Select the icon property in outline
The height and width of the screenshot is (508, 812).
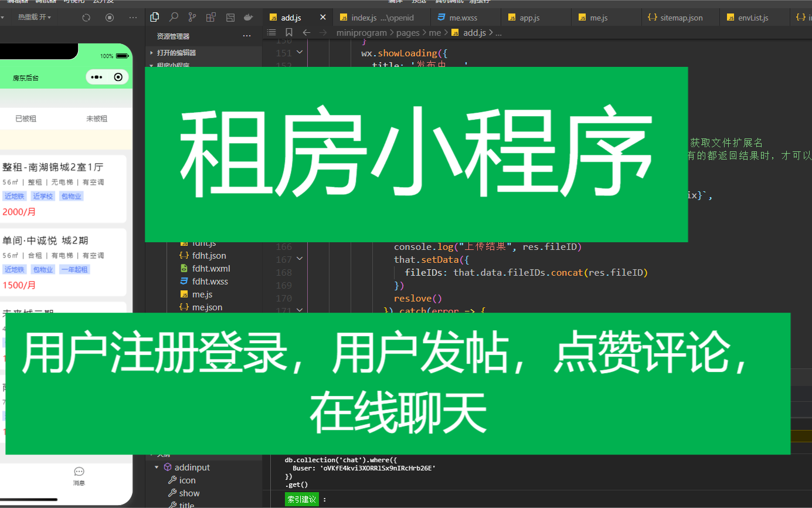pos(188,480)
